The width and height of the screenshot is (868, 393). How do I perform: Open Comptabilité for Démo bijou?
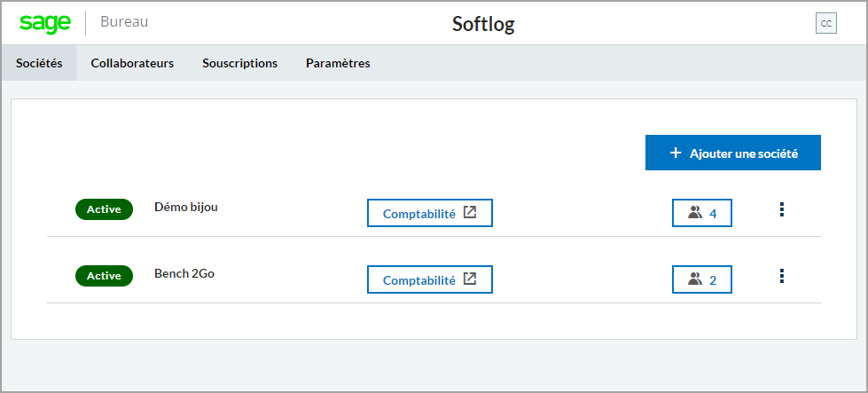(430, 213)
